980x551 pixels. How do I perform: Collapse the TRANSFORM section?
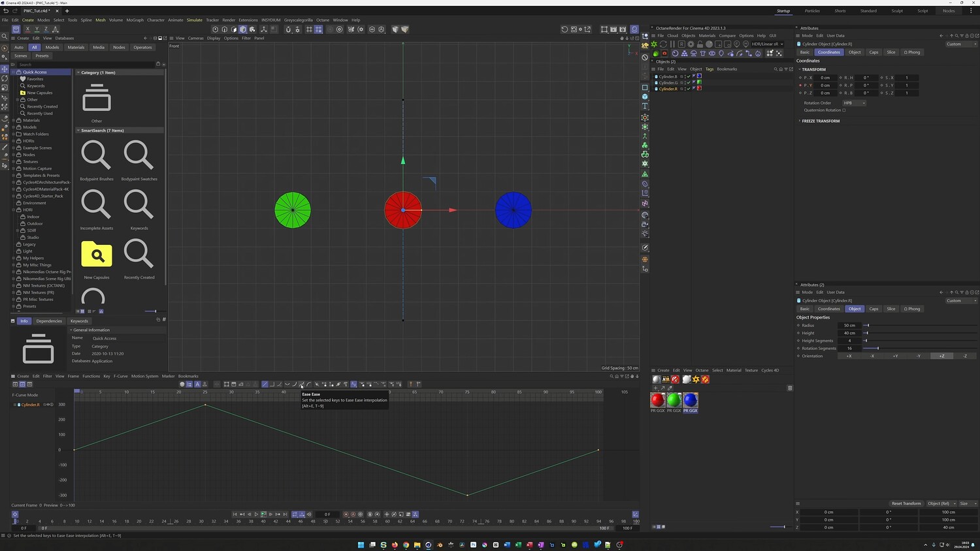[800, 69]
